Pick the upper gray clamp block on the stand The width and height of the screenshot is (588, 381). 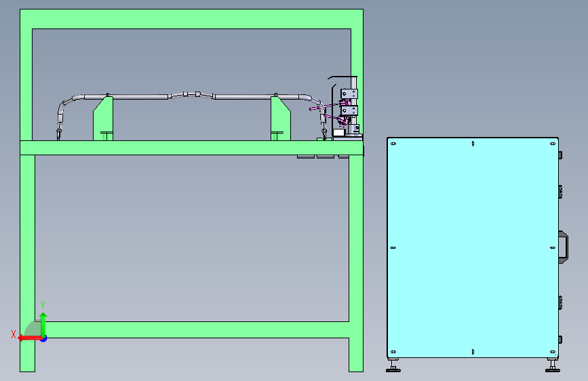point(349,94)
